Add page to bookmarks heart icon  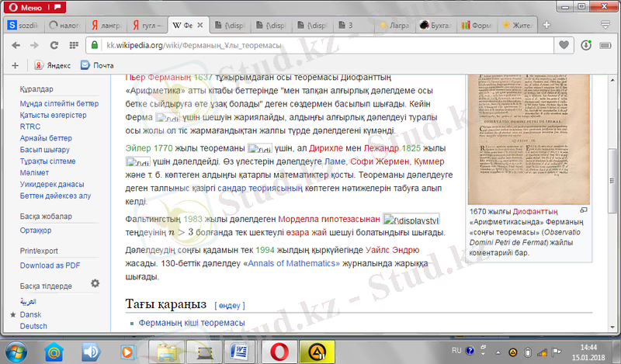tap(565, 45)
